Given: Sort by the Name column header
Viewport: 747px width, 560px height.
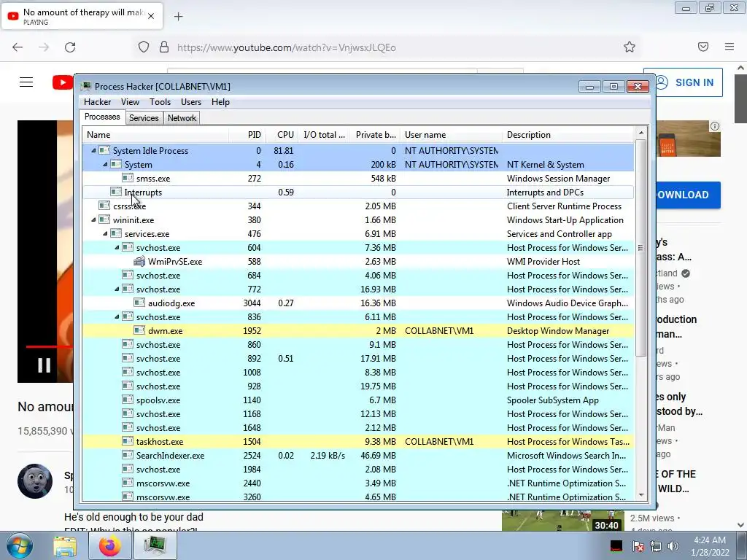Looking at the screenshot, I should tap(156, 135).
